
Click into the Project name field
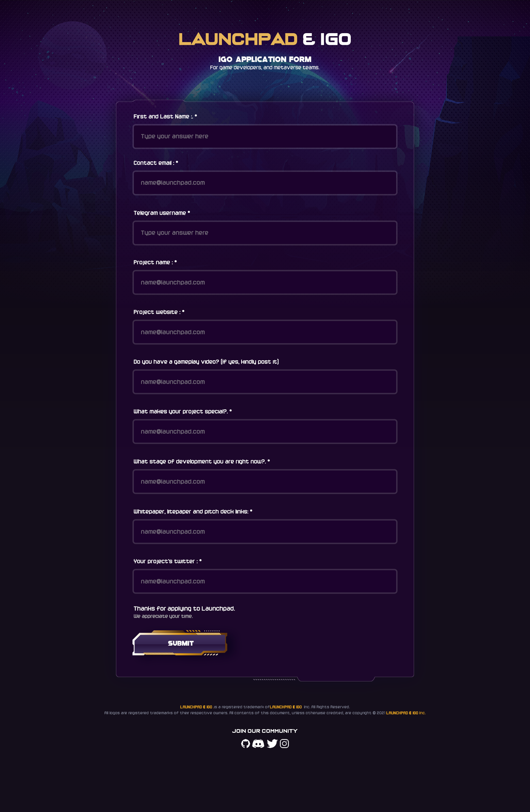pos(265,282)
